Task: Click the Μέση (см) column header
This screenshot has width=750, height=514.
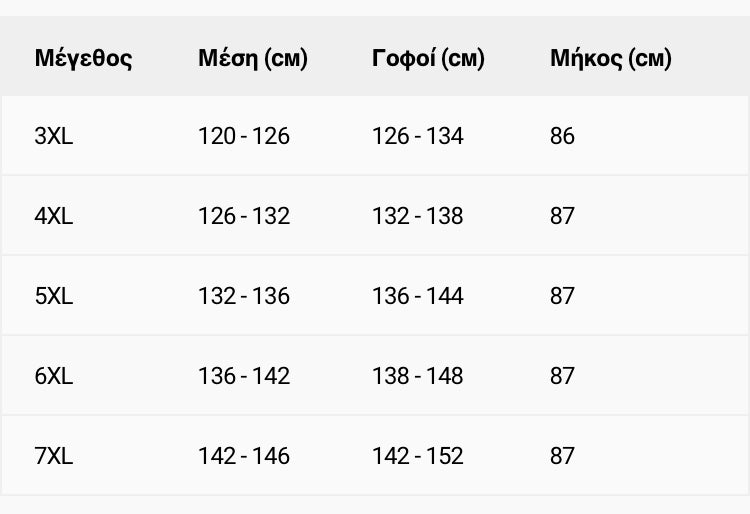Action: (x=253, y=58)
